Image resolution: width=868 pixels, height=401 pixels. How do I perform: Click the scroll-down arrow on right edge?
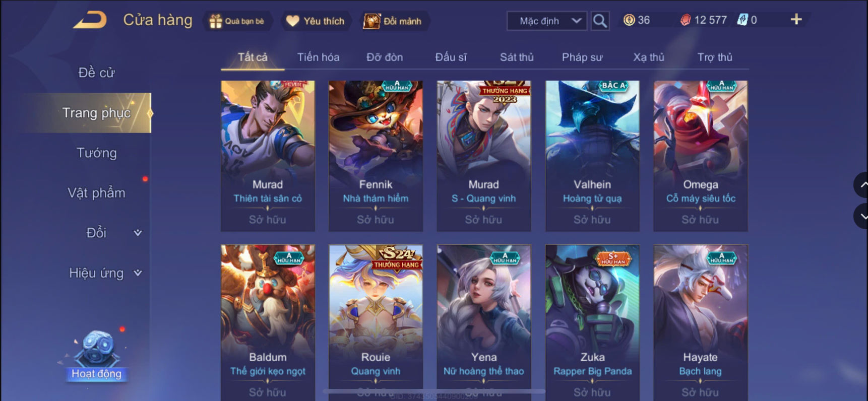pos(862,216)
